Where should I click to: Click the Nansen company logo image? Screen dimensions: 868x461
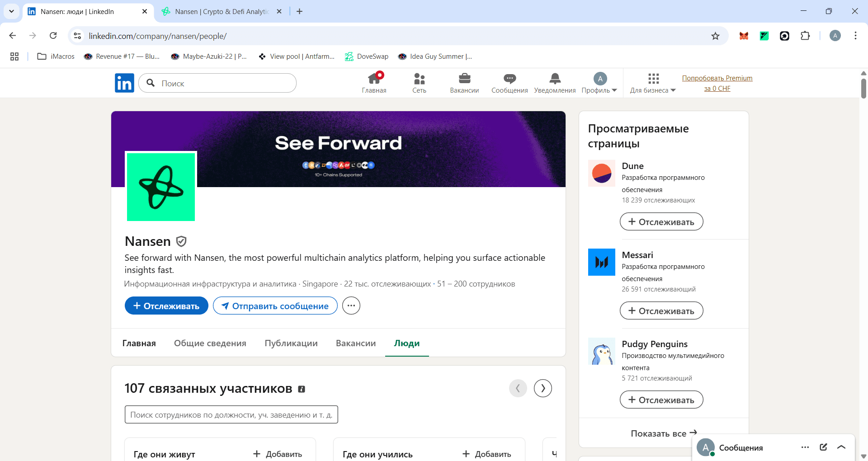tap(161, 187)
